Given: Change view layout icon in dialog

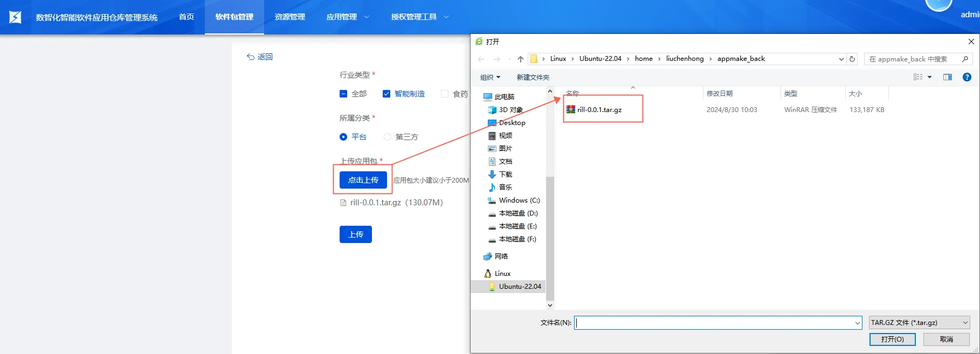Looking at the screenshot, I should point(918,77).
